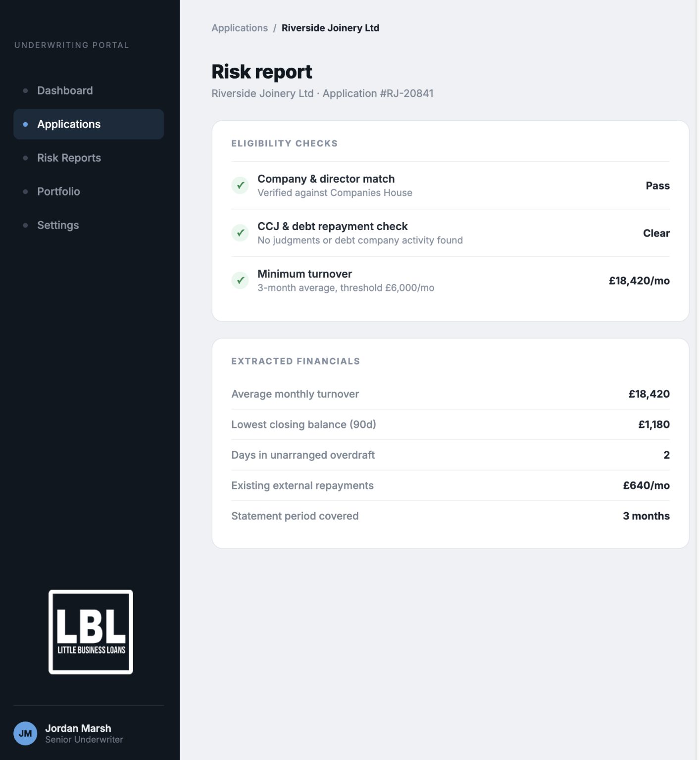Go to Risk Reports in sidebar
Viewport: 700px width, 760px height.
click(x=89, y=158)
